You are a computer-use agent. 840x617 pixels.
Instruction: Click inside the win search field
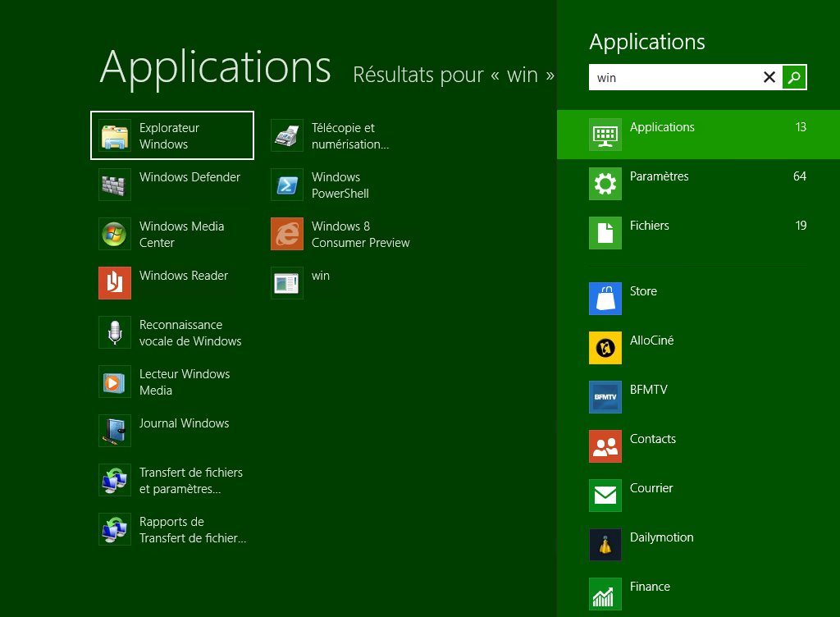click(673, 77)
